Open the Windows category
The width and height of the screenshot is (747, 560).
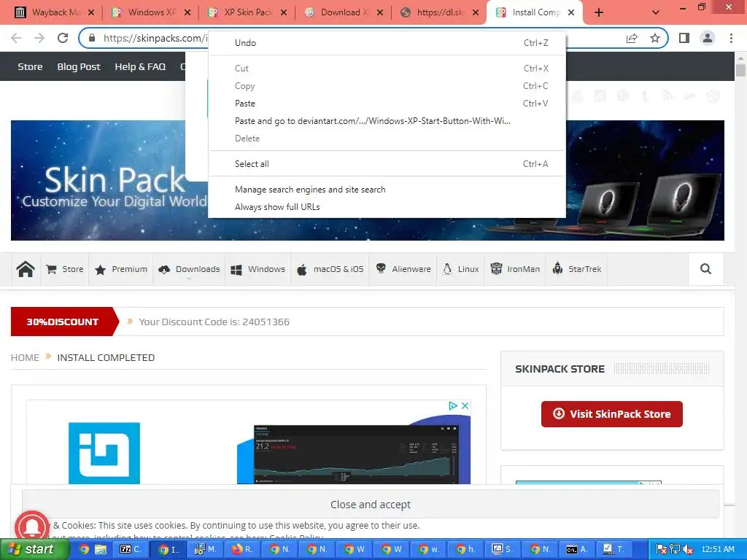coord(258,269)
